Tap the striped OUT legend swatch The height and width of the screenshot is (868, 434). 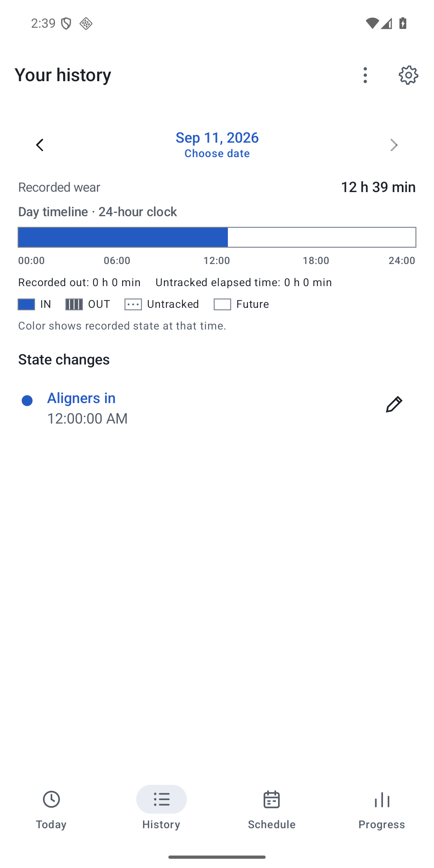coord(74,305)
